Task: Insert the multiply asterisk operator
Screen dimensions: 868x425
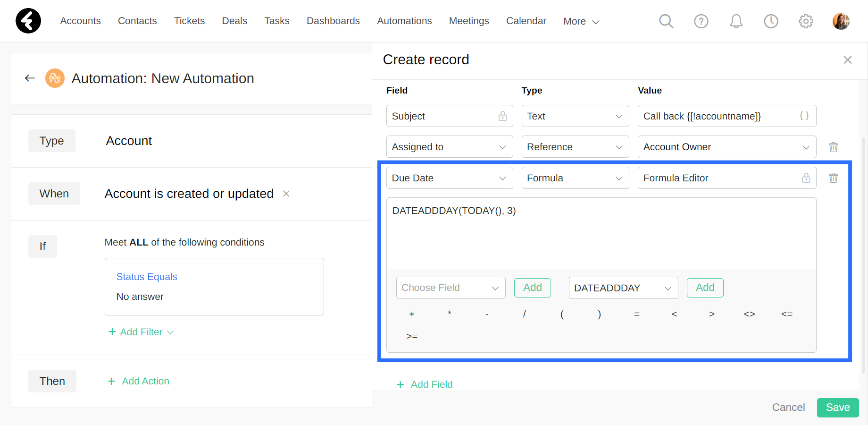Action: pos(450,314)
